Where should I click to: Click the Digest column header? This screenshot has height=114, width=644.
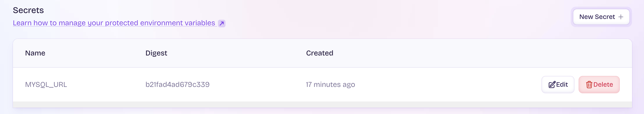pos(156,53)
